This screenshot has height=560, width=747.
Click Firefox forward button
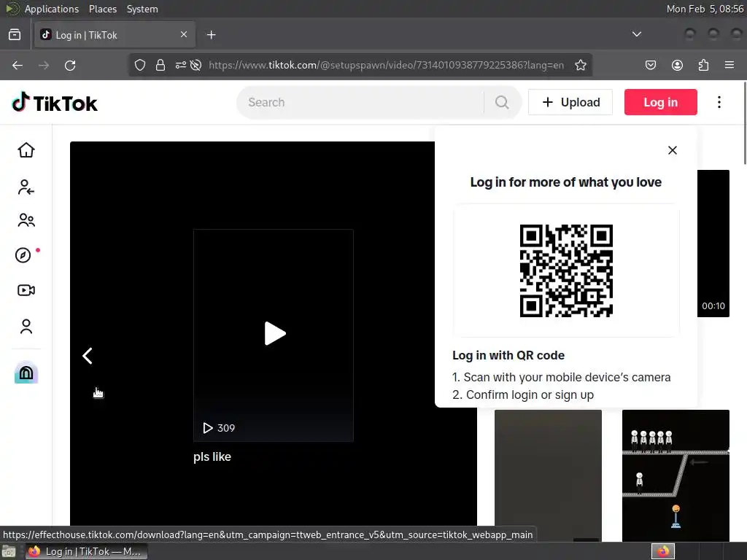pyautogui.click(x=44, y=65)
